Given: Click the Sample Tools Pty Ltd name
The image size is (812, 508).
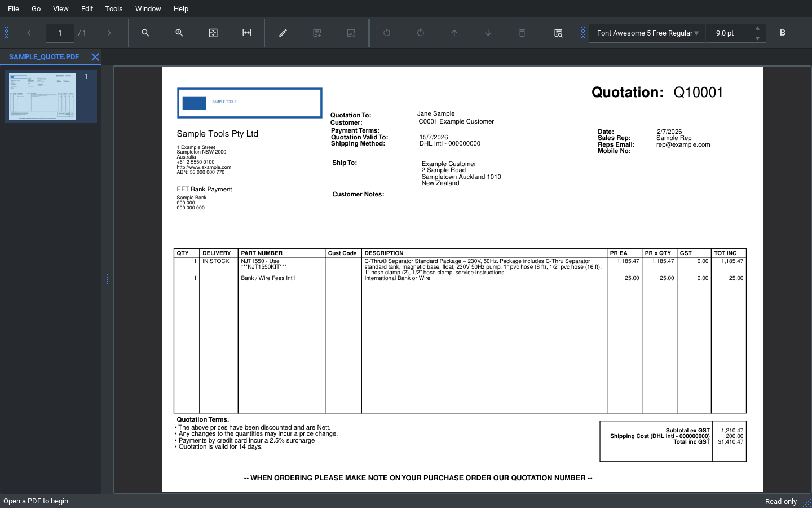Looking at the screenshot, I should coord(217,134).
